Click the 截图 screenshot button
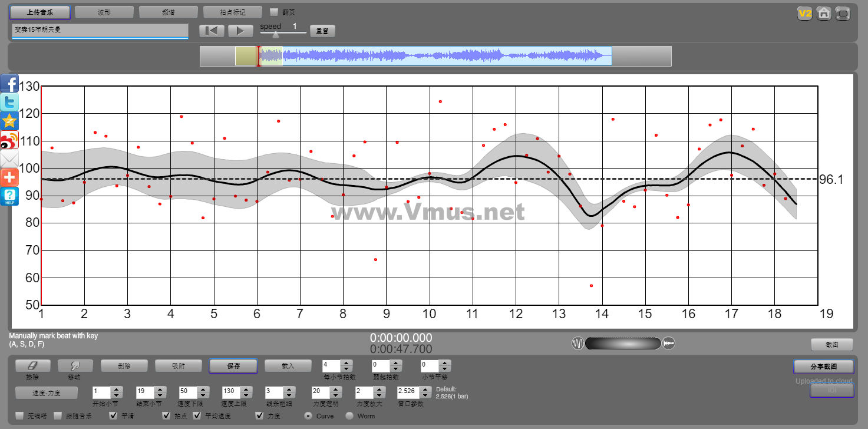The width and height of the screenshot is (868, 429). (x=832, y=345)
